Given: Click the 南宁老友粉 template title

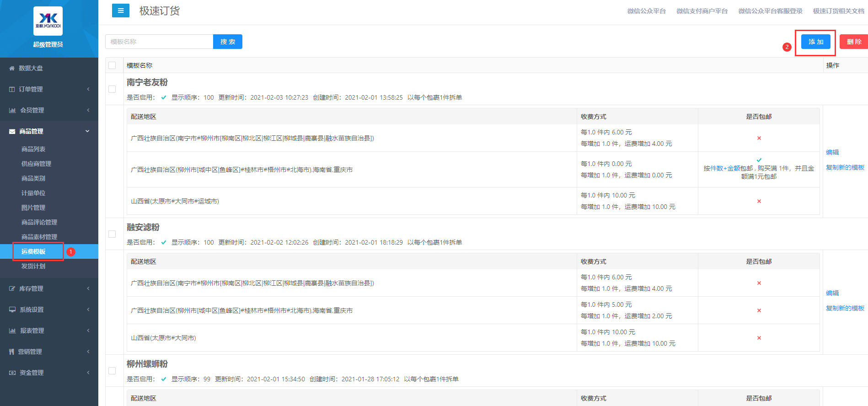Looking at the screenshot, I should click(147, 82).
